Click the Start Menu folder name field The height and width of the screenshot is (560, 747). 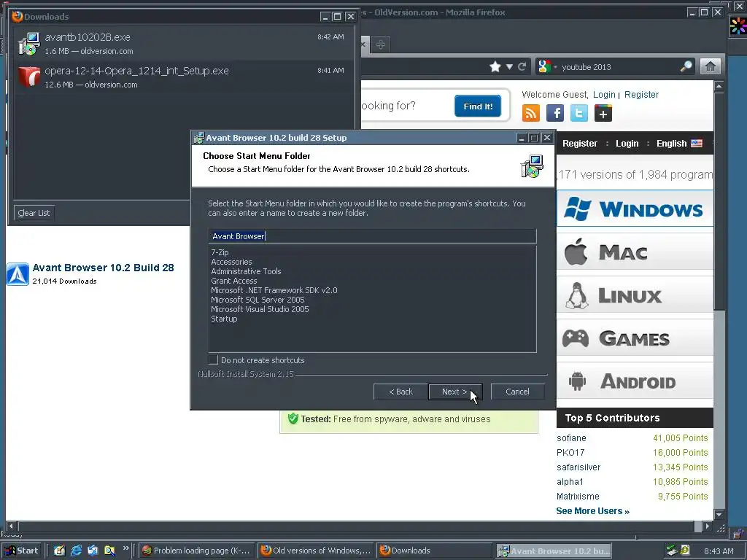(x=373, y=236)
